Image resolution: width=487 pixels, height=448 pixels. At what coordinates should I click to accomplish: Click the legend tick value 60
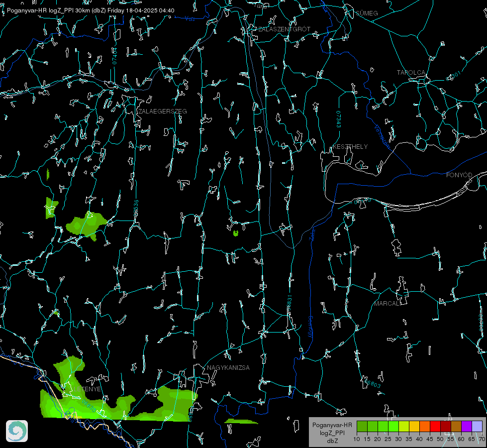pos(461,439)
